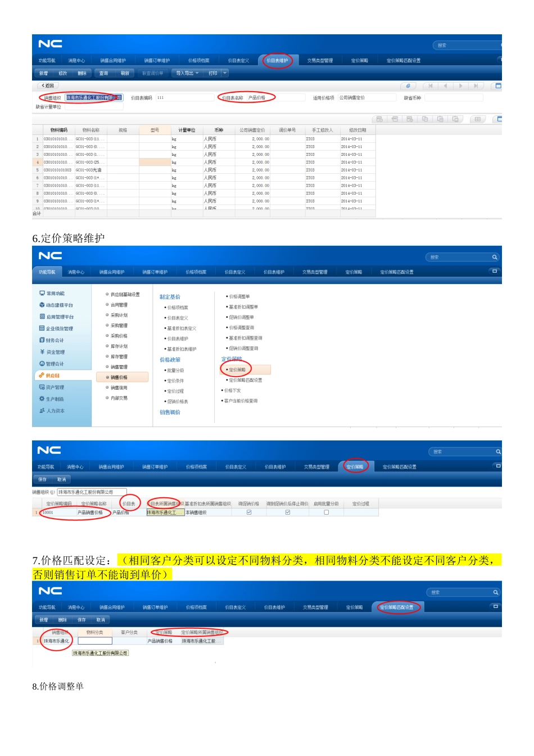Click 查询 button in price list toolbar
This screenshot has height=756, width=534.
click(103, 73)
